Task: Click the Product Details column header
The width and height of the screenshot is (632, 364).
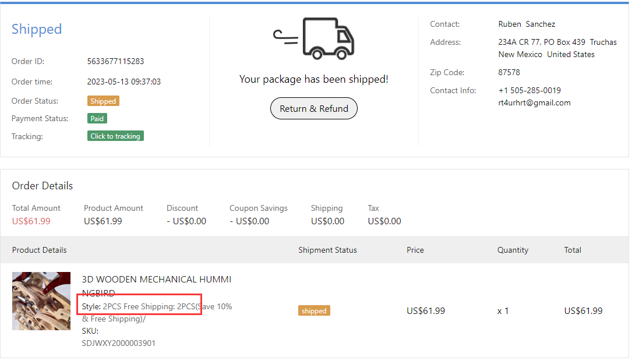Action: click(x=40, y=250)
